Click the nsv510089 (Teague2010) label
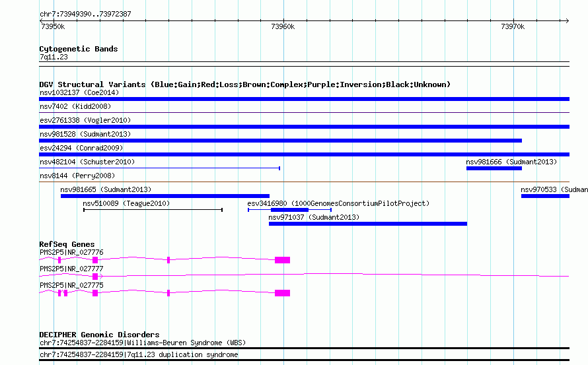 tap(126, 203)
